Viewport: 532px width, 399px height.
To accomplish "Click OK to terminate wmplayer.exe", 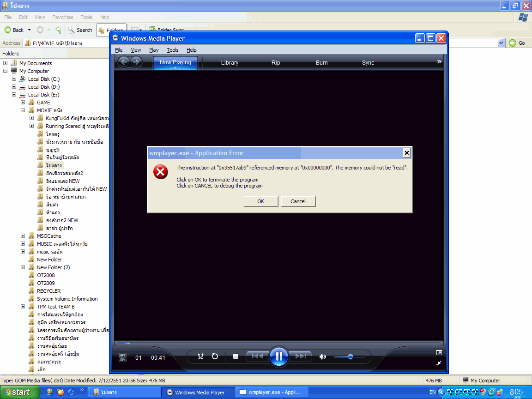I will point(260,201).
